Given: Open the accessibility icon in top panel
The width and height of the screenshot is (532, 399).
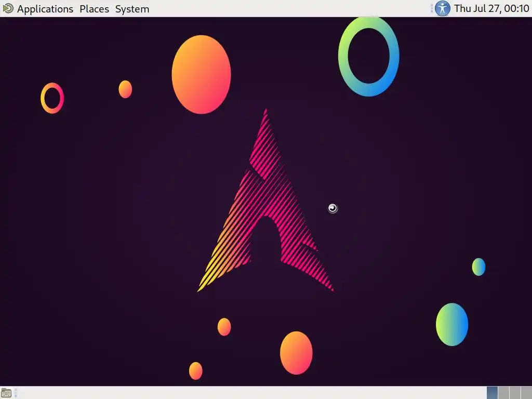Looking at the screenshot, I should [443, 8].
